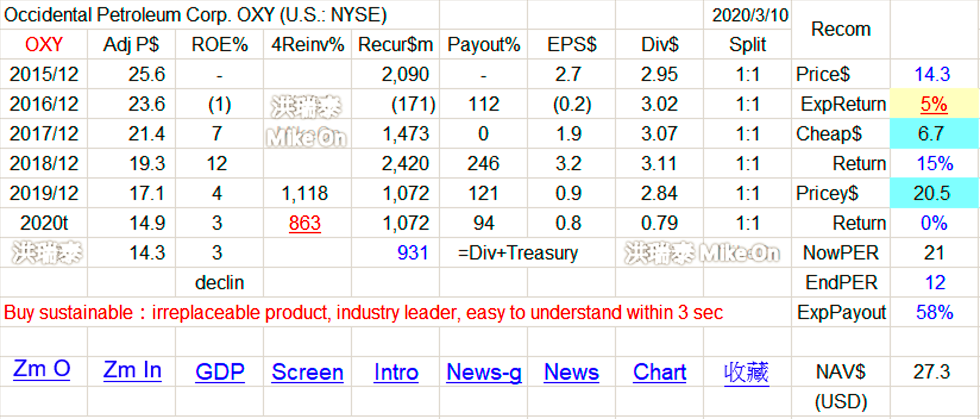This screenshot has height=419, width=980.
Task: Select the 2016/12 row label
Action: [44, 104]
